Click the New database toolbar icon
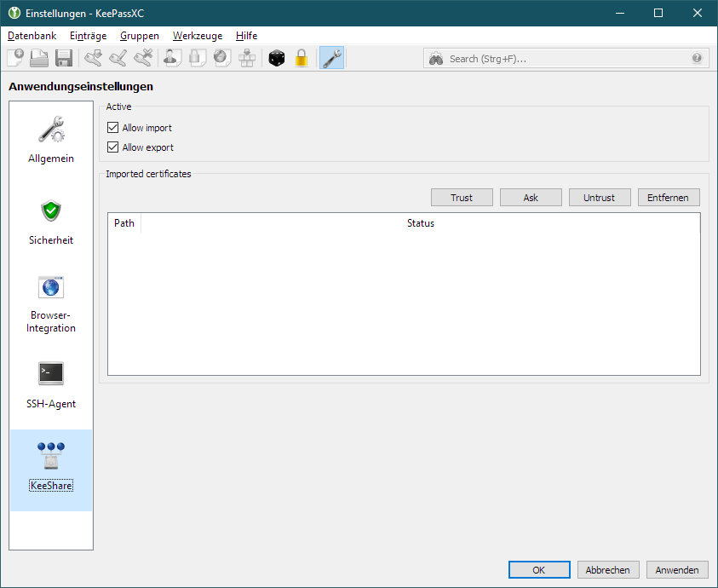This screenshot has width=718, height=588. tap(15, 58)
